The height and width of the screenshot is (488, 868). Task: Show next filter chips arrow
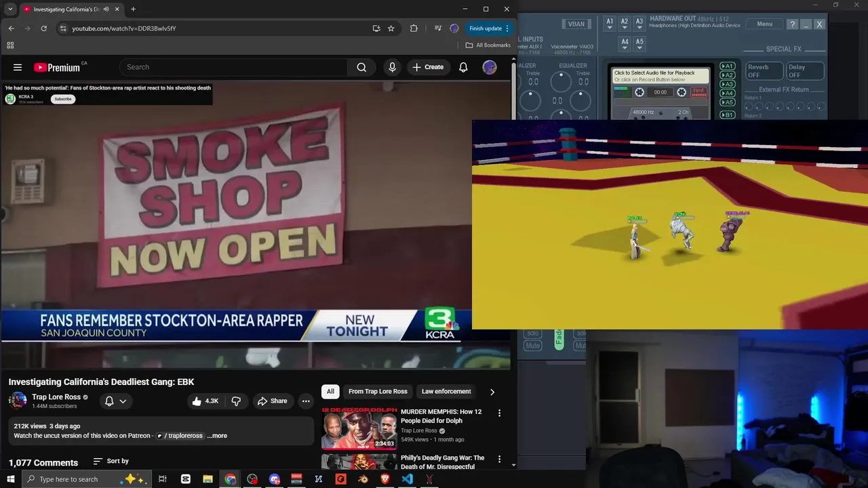point(492,392)
